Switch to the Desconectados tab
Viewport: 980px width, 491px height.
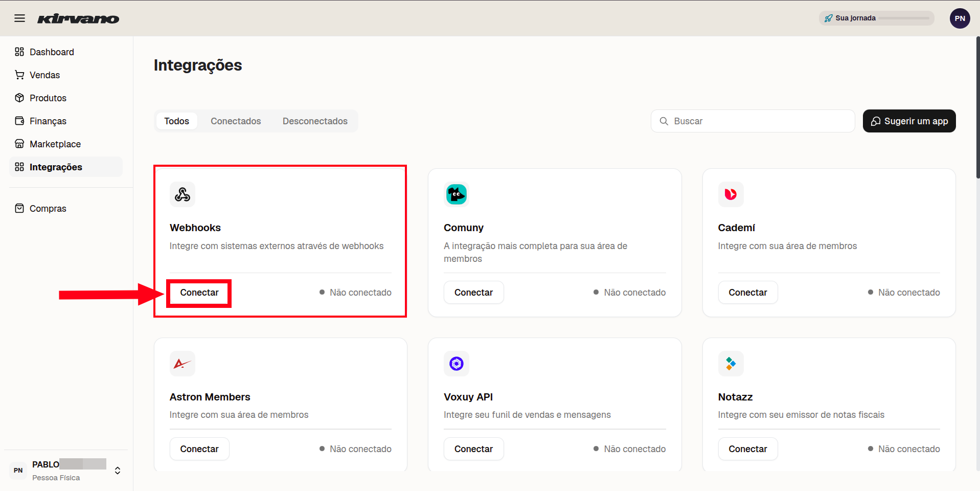click(315, 121)
